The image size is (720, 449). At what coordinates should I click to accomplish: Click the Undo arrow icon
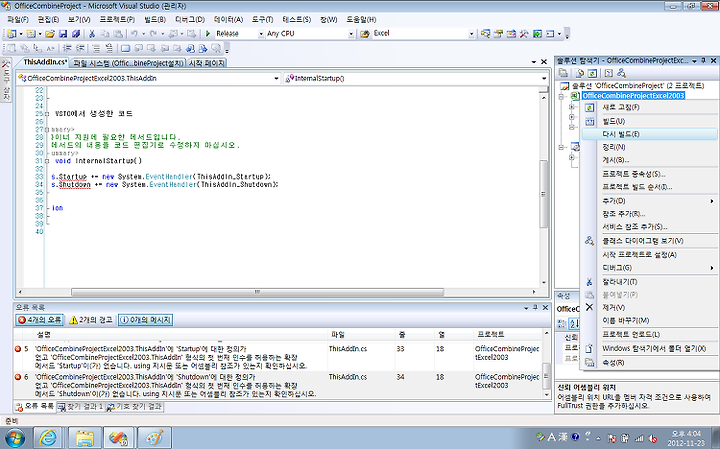coord(134,34)
